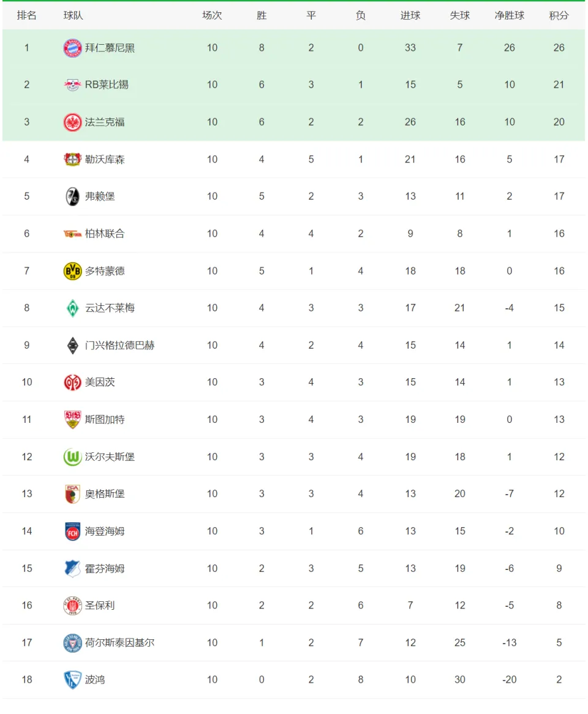Open team name 门兴格拉德巴赫

click(119, 345)
